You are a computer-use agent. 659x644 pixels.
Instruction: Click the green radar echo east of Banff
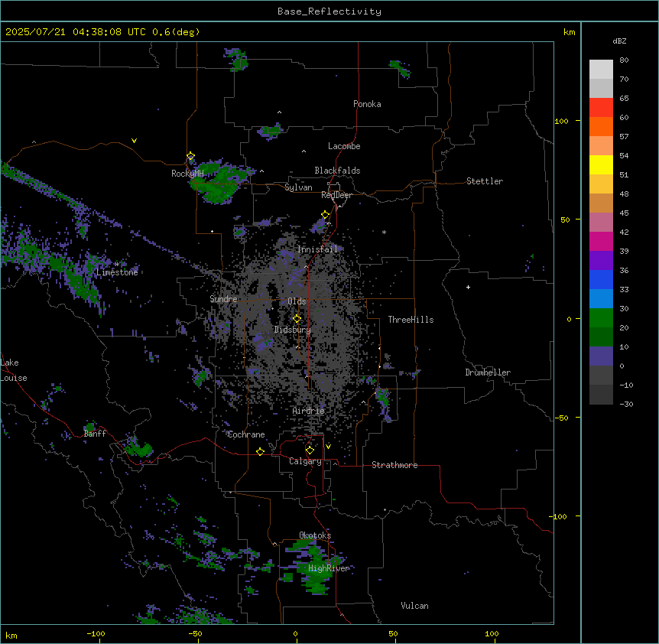[x=138, y=448]
